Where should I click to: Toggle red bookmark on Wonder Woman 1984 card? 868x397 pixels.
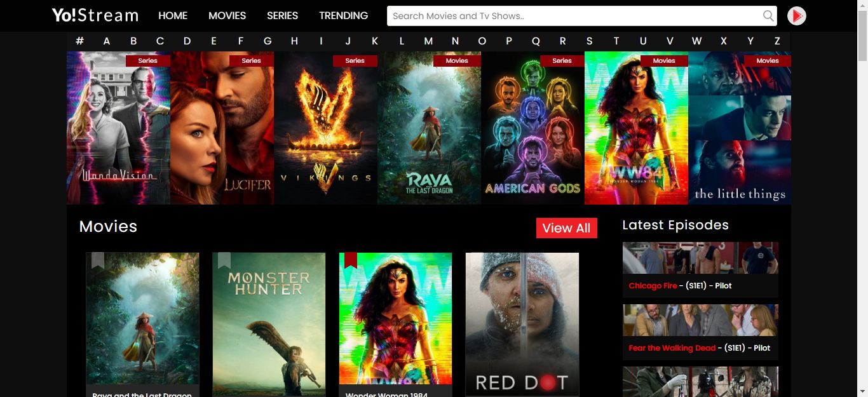pyautogui.click(x=351, y=260)
